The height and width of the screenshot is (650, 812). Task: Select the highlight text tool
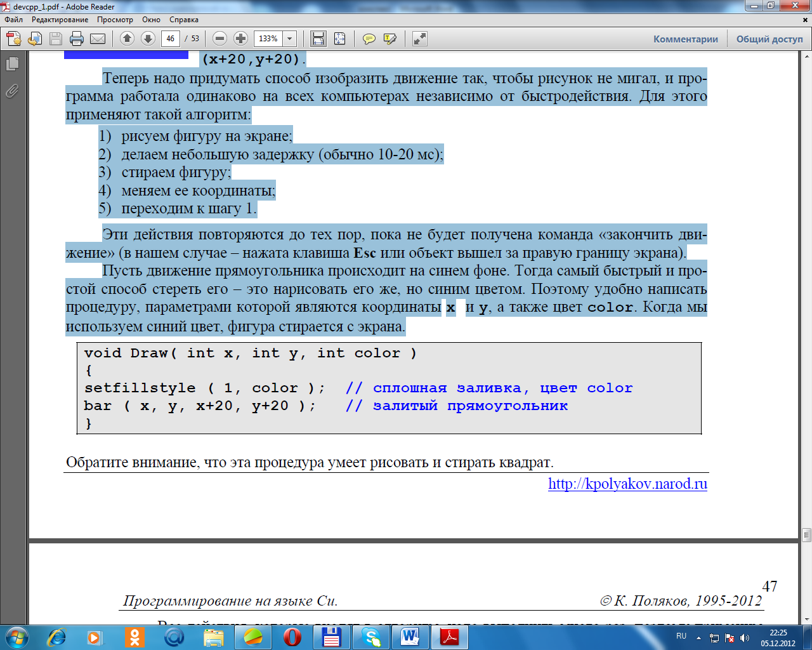tap(390, 39)
